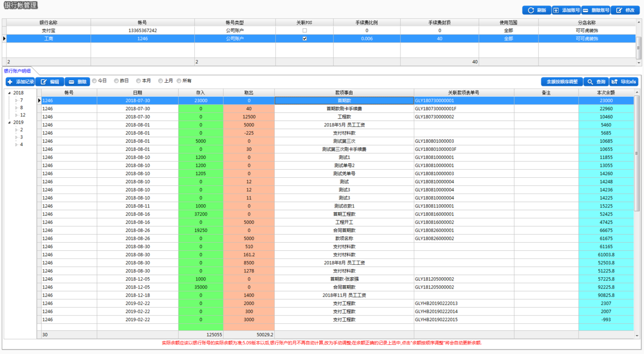The width and height of the screenshot is (644, 354).
Task: Select the 今日 radio button
Action: 95,81
